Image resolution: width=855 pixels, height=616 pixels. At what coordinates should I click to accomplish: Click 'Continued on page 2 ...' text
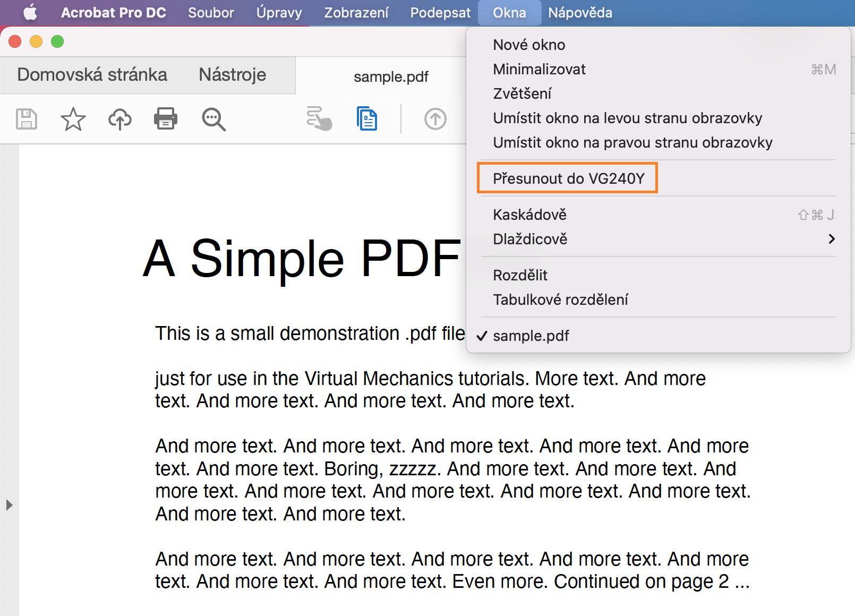pyautogui.click(x=652, y=581)
